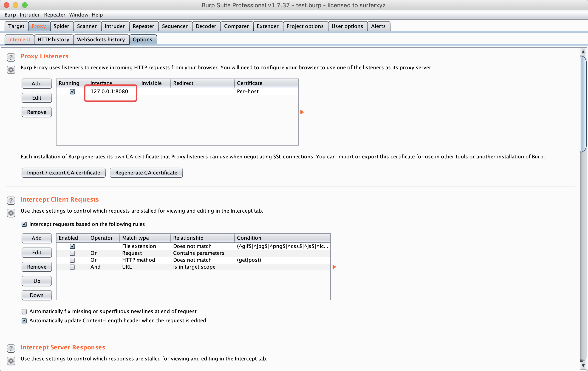Click the Intercept Server Responses help icon
Viewport: 588px width, 371px height.
[11, 348]
